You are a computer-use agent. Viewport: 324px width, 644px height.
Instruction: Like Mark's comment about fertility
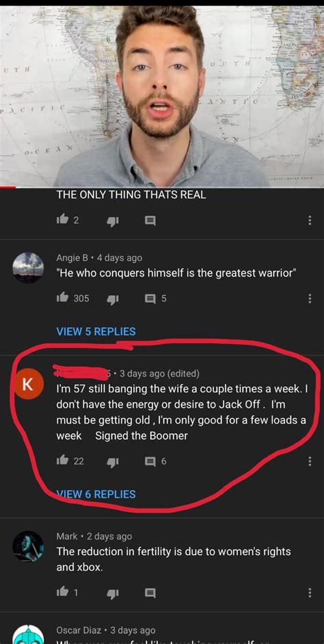pyautogui.click(x=62, y=592)
